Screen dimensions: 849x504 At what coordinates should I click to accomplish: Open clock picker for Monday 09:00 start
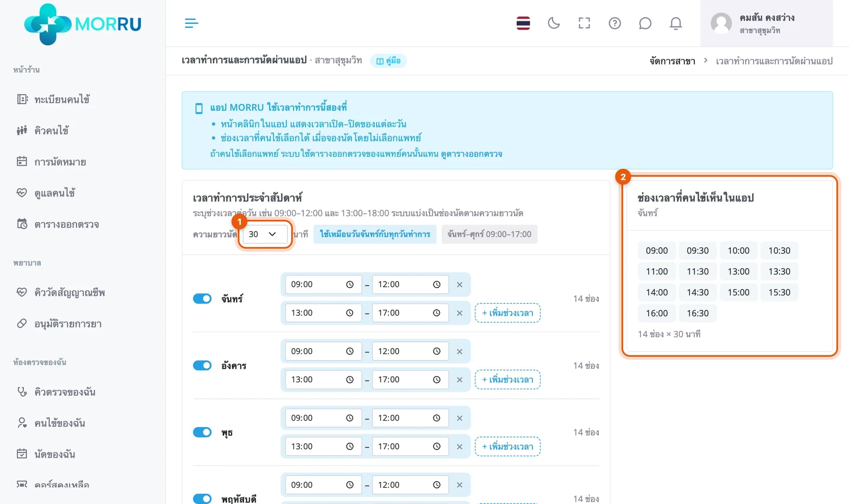[349, 285]
